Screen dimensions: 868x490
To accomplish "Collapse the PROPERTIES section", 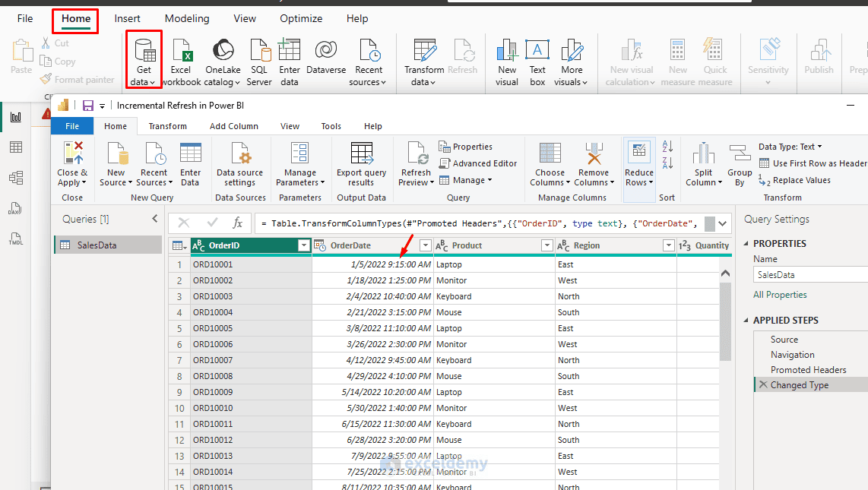I will [x=746, y=243].
